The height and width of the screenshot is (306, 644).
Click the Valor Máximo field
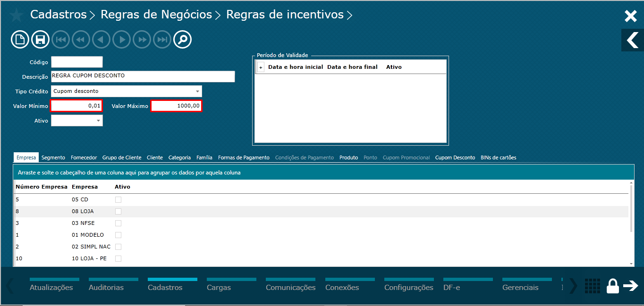(x=176, y=106)
